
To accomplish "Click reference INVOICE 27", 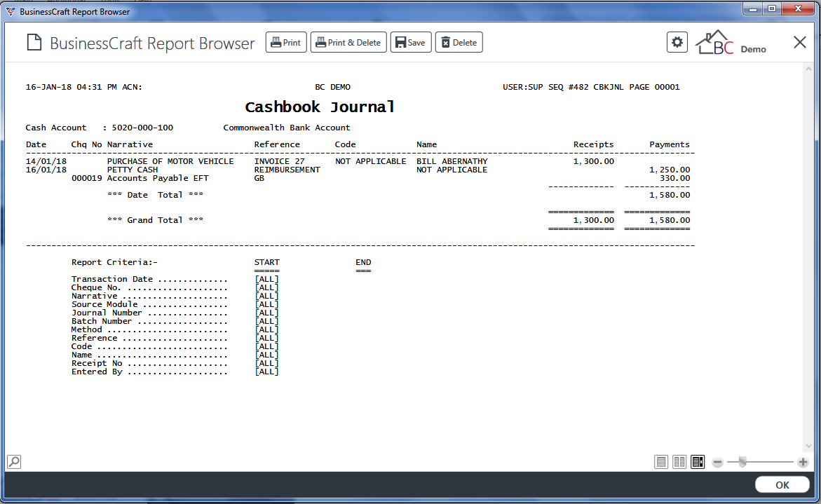I will [279, 161].
